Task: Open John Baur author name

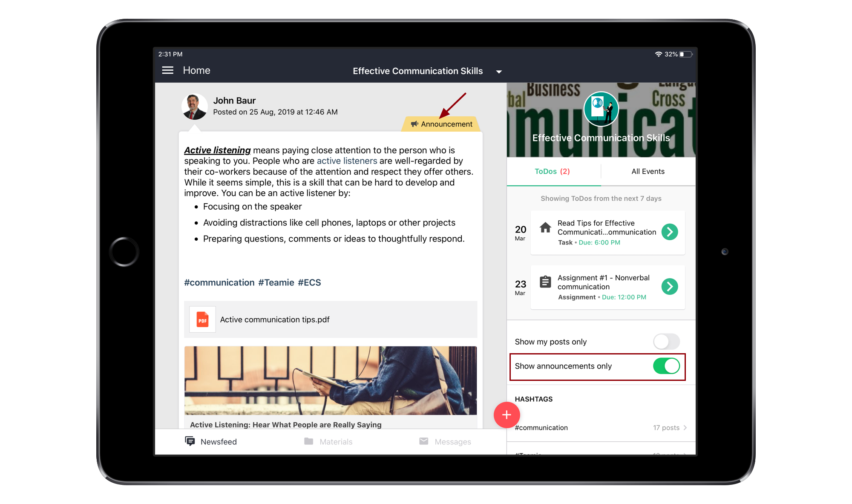Action: [x=234, y=101]
